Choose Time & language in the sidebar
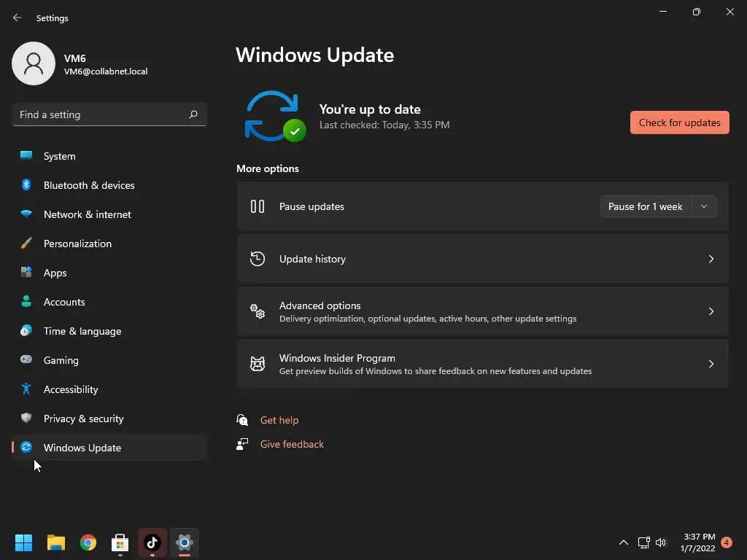This screenshot has height=560, width=747. click(x=109, y=330)
